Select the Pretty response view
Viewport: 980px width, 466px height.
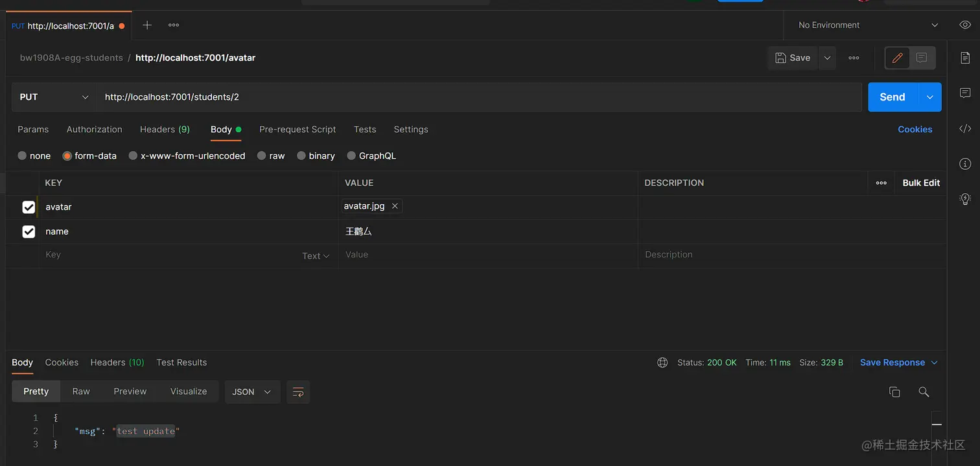coord(36,391)
